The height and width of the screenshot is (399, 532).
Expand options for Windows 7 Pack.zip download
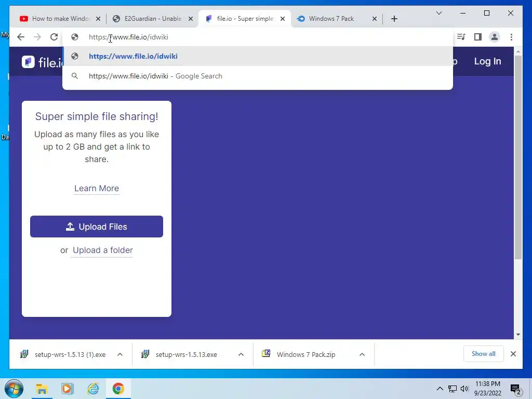(x=362, y=354)
